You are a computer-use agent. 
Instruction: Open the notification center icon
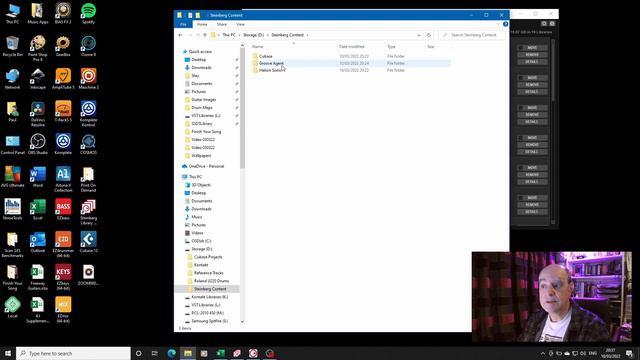coord(629,353)
